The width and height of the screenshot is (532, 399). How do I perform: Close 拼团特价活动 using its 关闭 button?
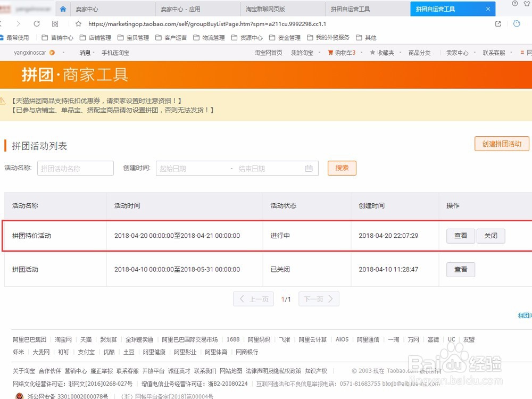coord(491,236)
